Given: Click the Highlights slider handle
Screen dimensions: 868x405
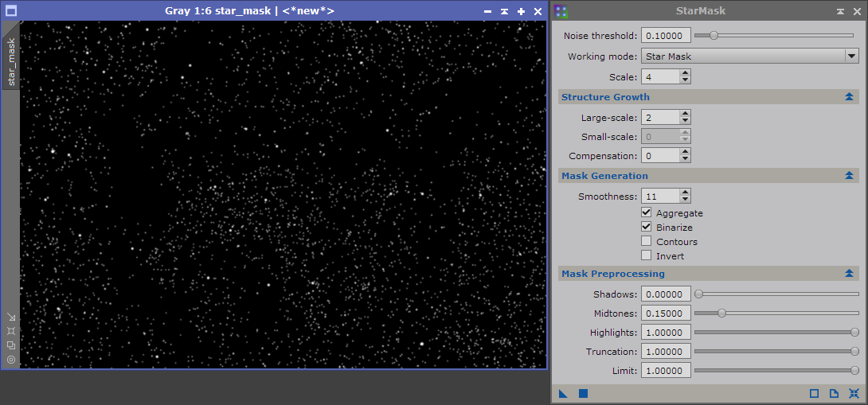Looking at the screenshot, I should (x=854, y=332).
